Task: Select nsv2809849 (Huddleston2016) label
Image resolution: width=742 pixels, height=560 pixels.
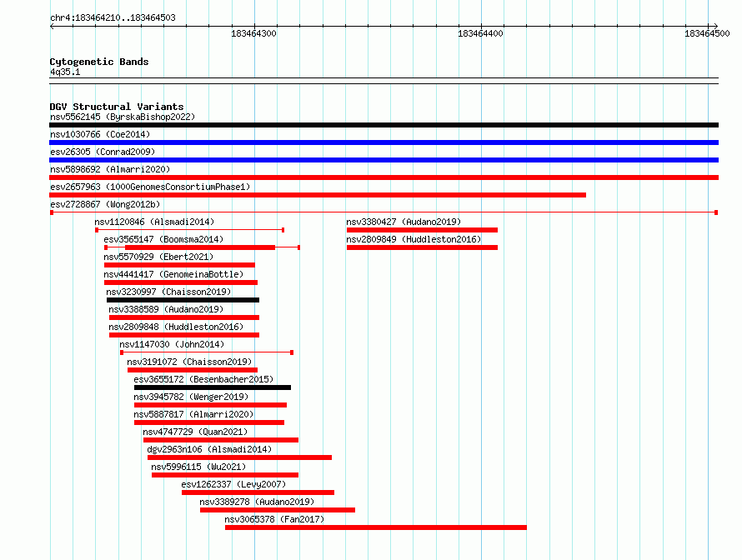Action: pyautogui.click(x=414, y=239)
